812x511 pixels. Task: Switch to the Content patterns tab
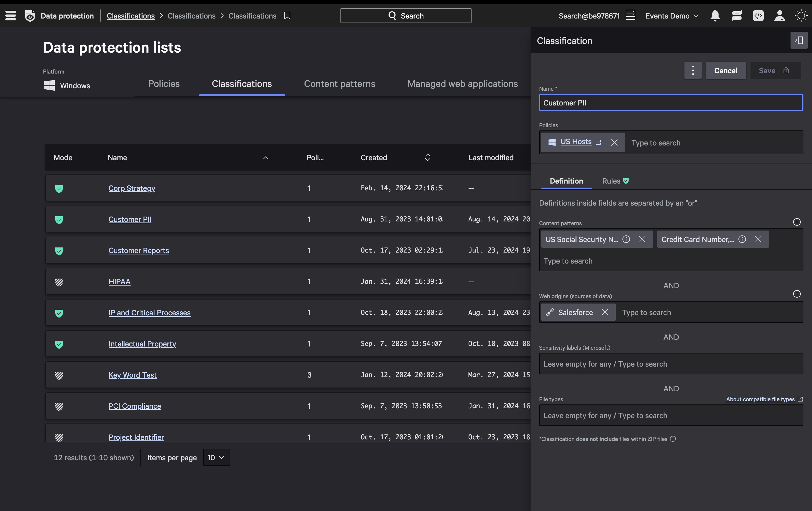339,84
